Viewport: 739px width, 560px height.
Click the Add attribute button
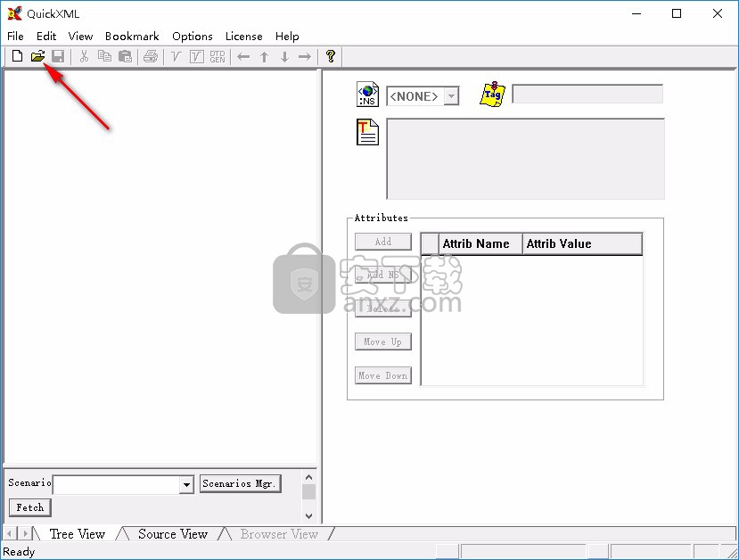coord(383,242)
